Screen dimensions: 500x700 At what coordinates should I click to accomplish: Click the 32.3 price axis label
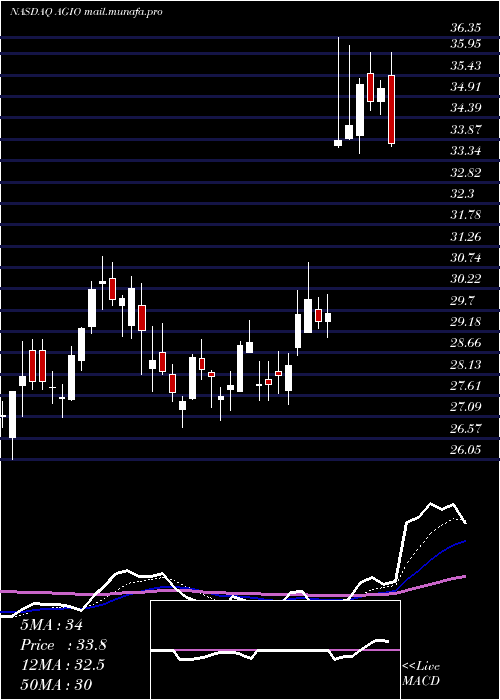462,194
